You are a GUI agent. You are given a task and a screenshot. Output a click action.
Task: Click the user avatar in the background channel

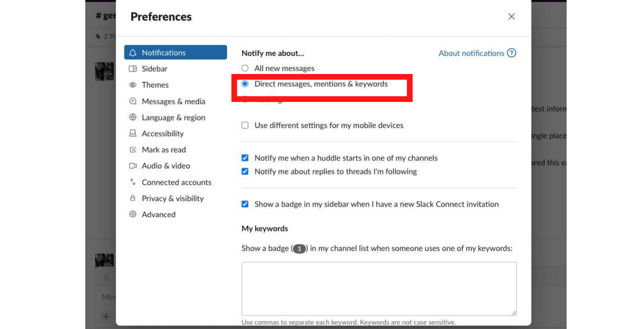104,71
